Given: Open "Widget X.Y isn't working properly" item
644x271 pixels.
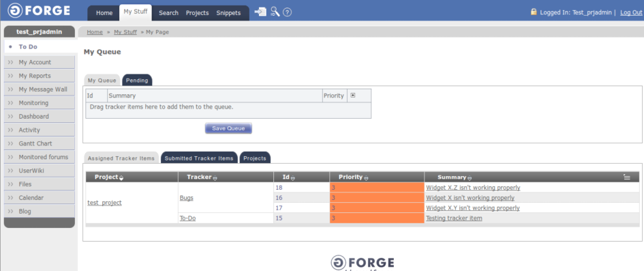Looking at the screenshot, I should tap(473, 208).
